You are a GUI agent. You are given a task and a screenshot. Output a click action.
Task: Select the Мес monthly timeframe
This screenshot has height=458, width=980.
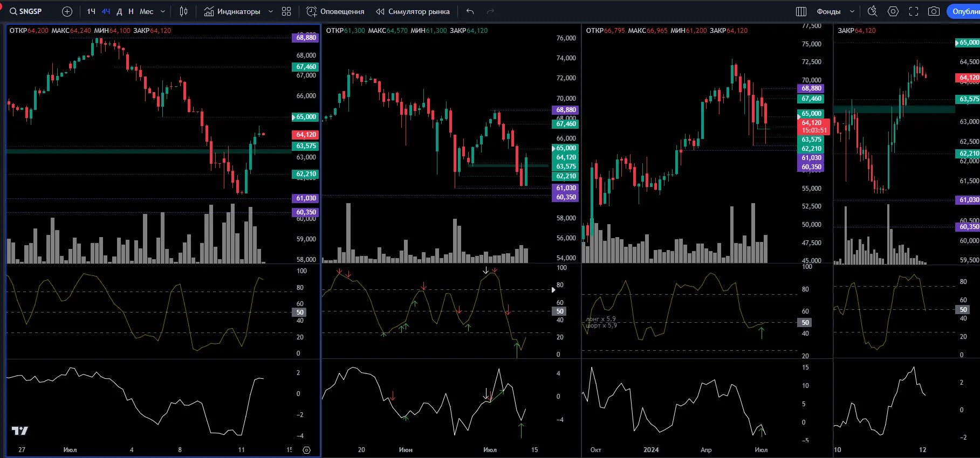click(146, 11)
